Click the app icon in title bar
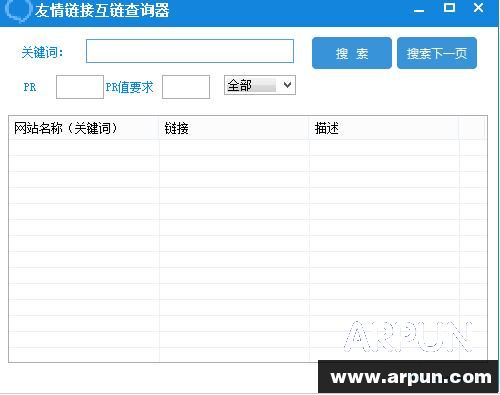The image size is (500, 395). [18, 10]
